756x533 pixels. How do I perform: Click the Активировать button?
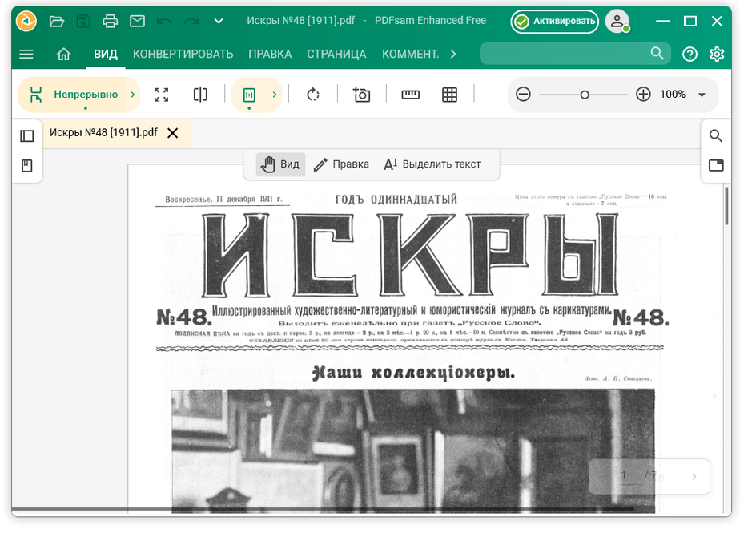[555, 21]
